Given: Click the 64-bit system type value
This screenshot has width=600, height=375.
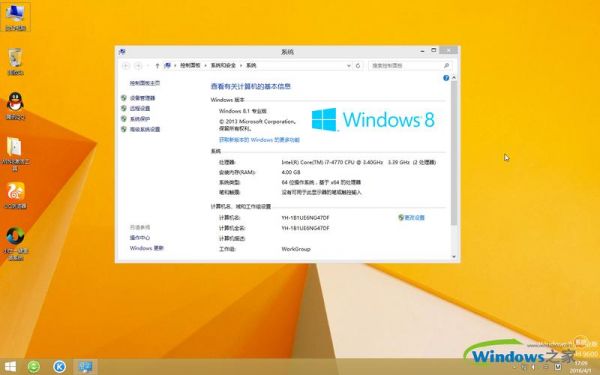Looking at the screenshot, I should tap(321, 182).
